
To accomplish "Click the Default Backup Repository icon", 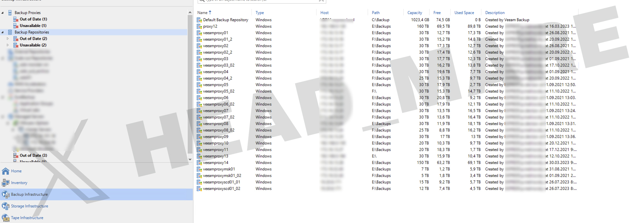I will (199, 20).
